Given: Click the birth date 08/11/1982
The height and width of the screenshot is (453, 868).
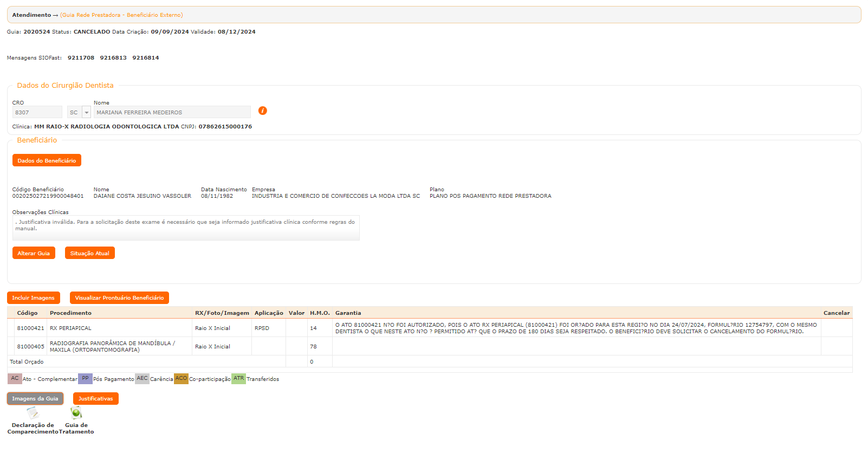Looking at the screenshot, I should point(217,196).
